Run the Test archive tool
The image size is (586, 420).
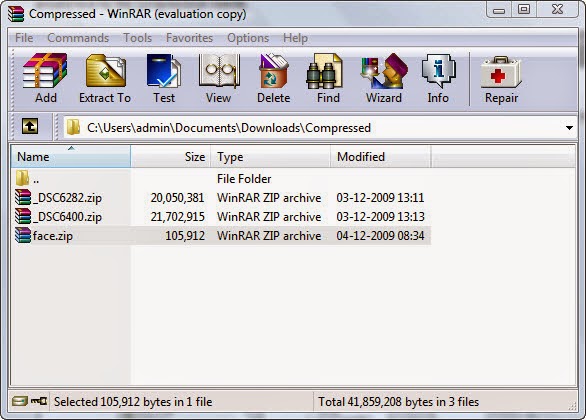164,71
